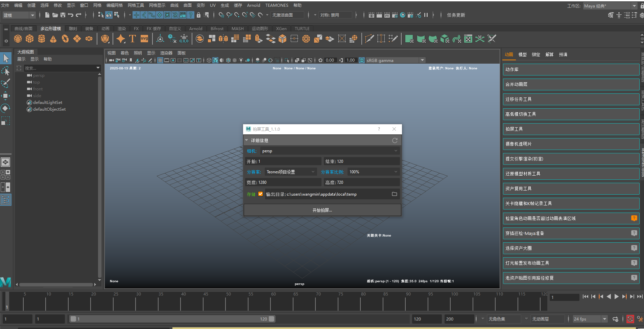
Task: Click the polygon cone shelf icon
Action: (x=53, y=39)
